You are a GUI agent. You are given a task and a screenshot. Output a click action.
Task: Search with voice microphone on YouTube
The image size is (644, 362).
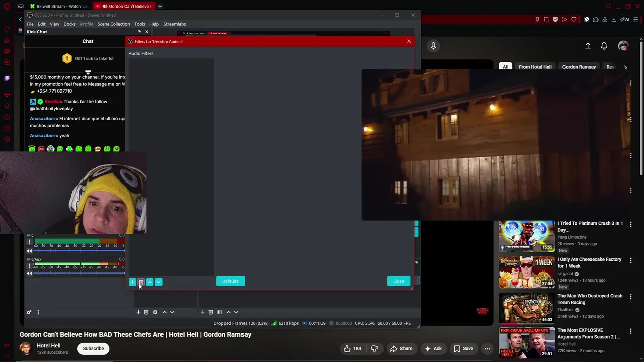433,46
